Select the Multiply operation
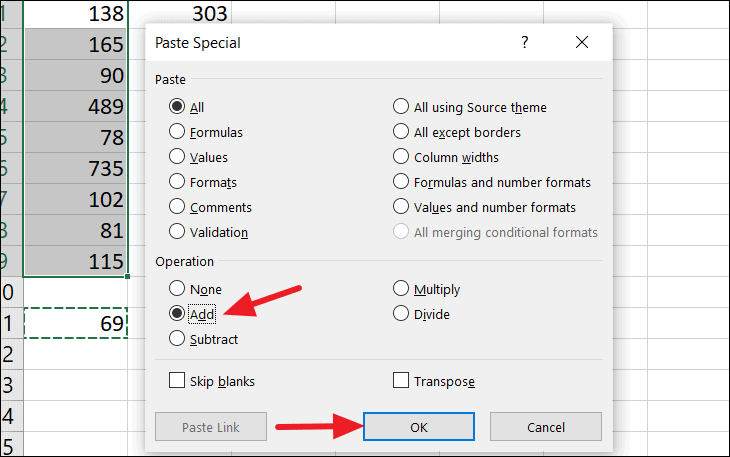The height and width of the screenshot is (457, 730). (x=401, y=289)
